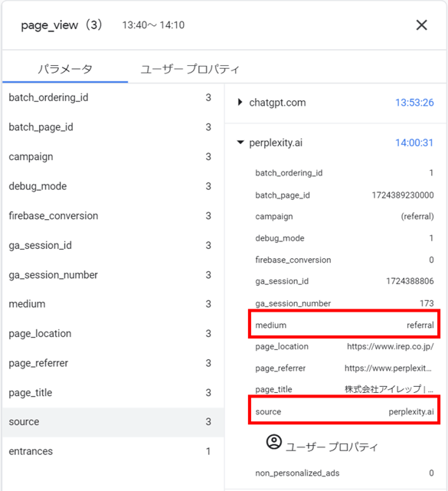Click the batch_page_id value 1724389230000
The width and height of the screenshot is (448, 491).
pos(403,195)
